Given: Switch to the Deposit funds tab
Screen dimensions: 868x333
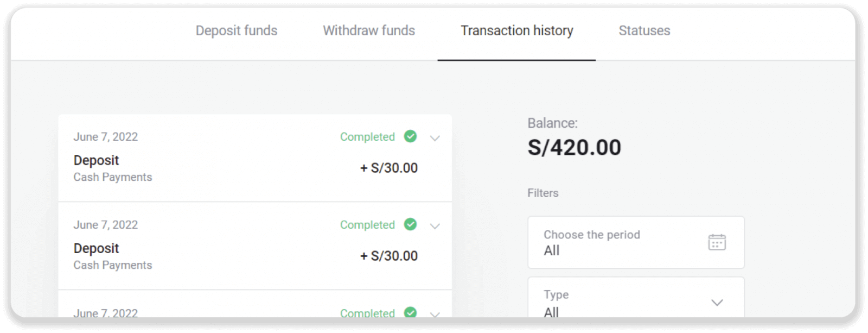Looking at the screenshot, I should [237, 31].
